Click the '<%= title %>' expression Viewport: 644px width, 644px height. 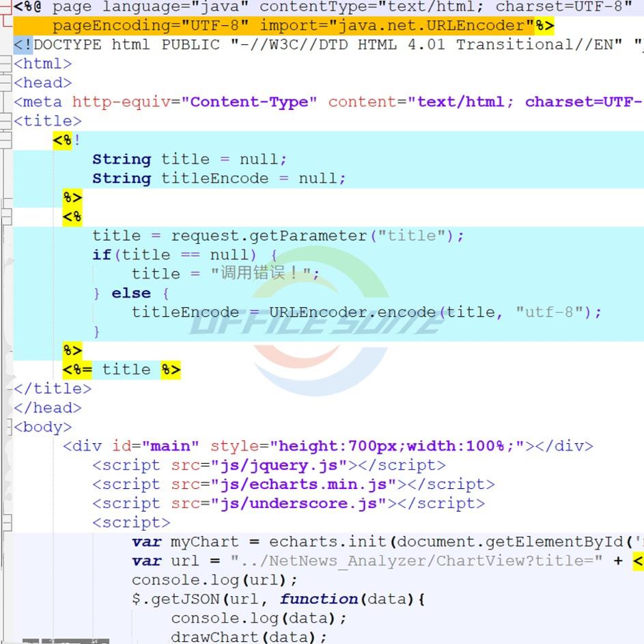click(122, 369)
